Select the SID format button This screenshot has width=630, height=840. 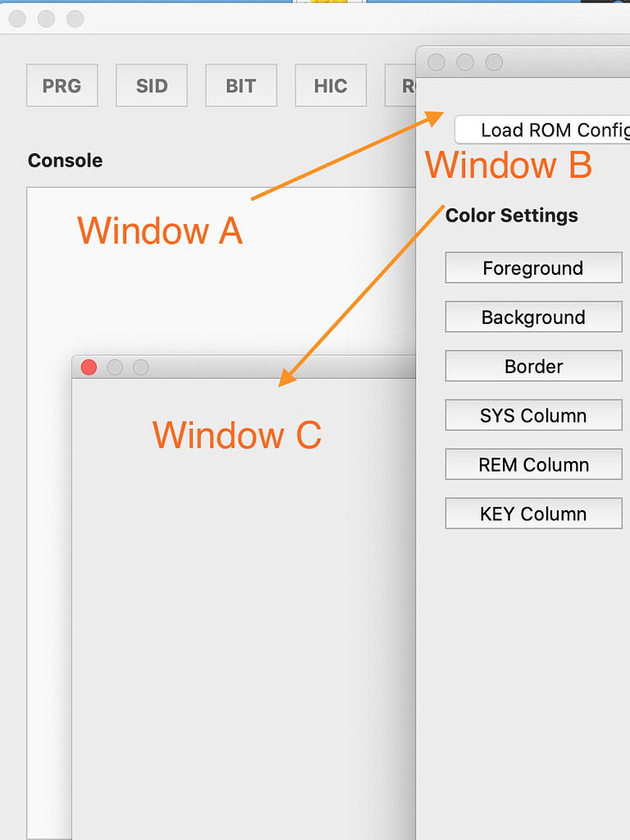coord(151,84)
